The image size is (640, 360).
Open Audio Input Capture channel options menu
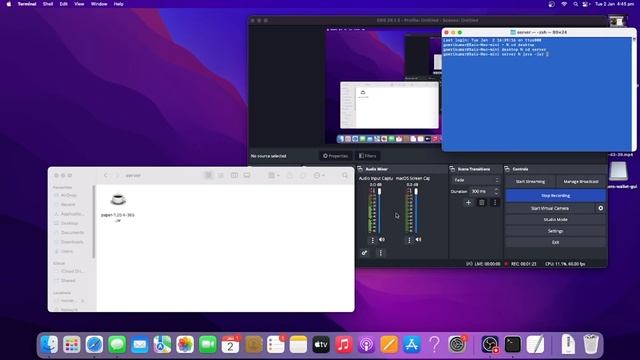click(x=372, y=240)
